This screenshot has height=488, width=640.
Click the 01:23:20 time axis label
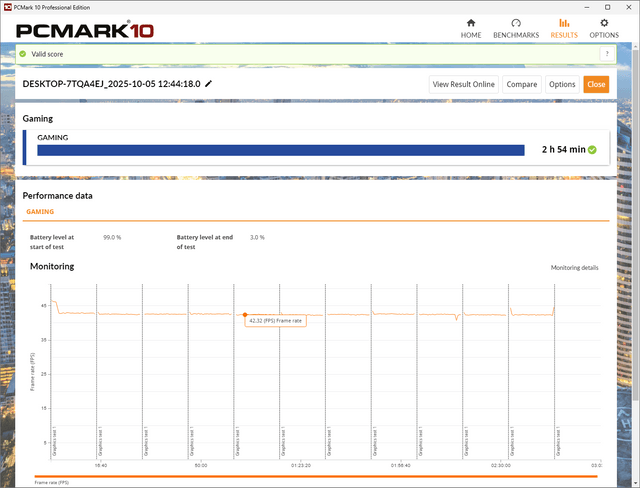[301, 466]
